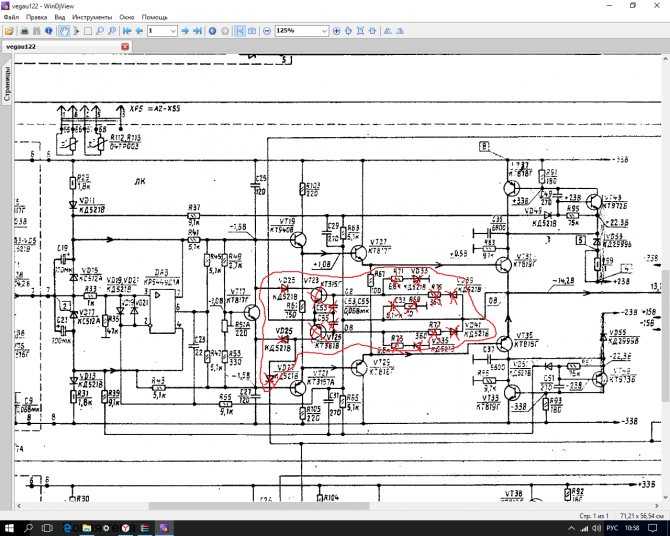Image resolution: width=670 pixels, height=536 pixels.
Task: Rotate the page left
Action: (388, 31)
